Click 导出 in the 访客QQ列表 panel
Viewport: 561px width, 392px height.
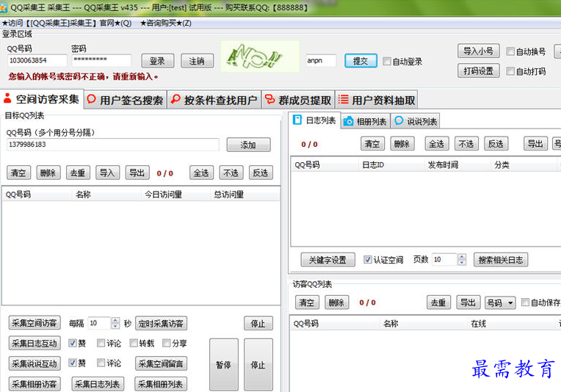pos(468,302)
